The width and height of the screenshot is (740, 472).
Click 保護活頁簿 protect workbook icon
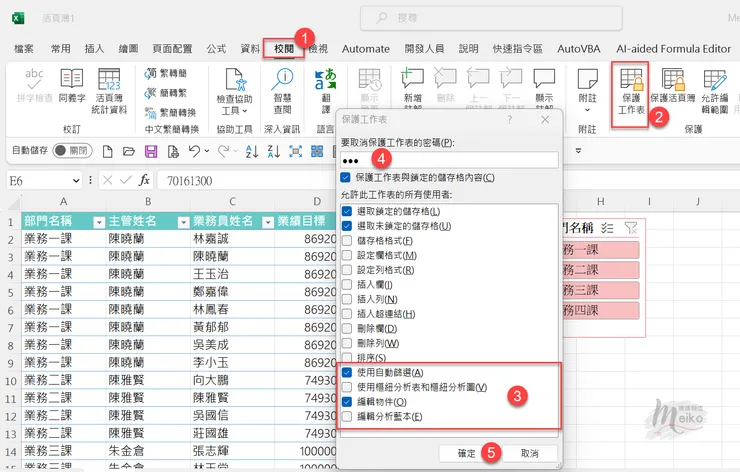pyautogui.click(x=673, y=78)
